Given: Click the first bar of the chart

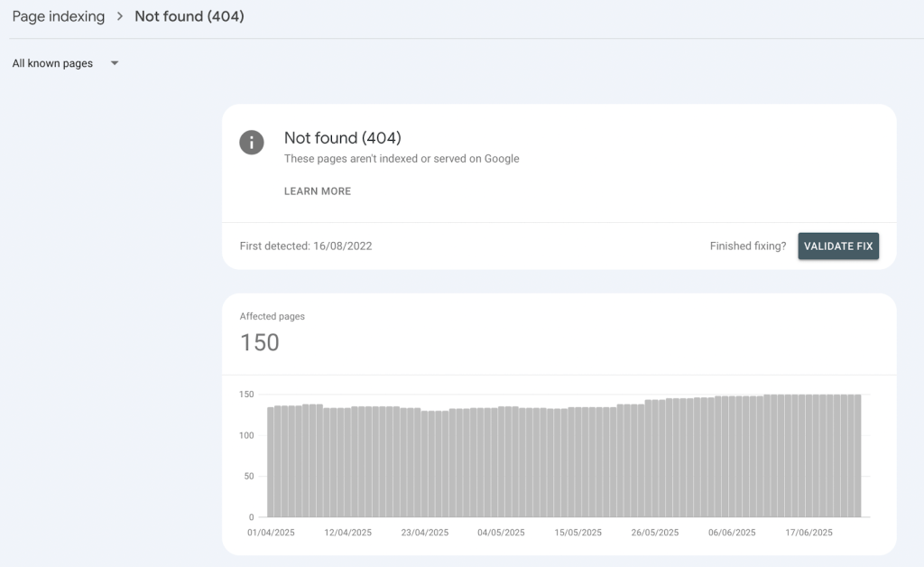Looking at the screenshot, I should (x=271, y=462).
